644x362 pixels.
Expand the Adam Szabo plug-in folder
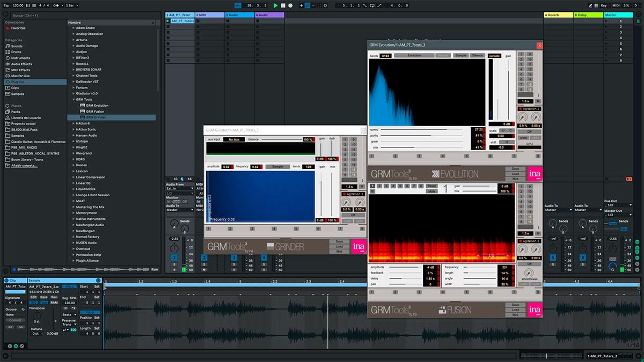(x=74, y=28)
